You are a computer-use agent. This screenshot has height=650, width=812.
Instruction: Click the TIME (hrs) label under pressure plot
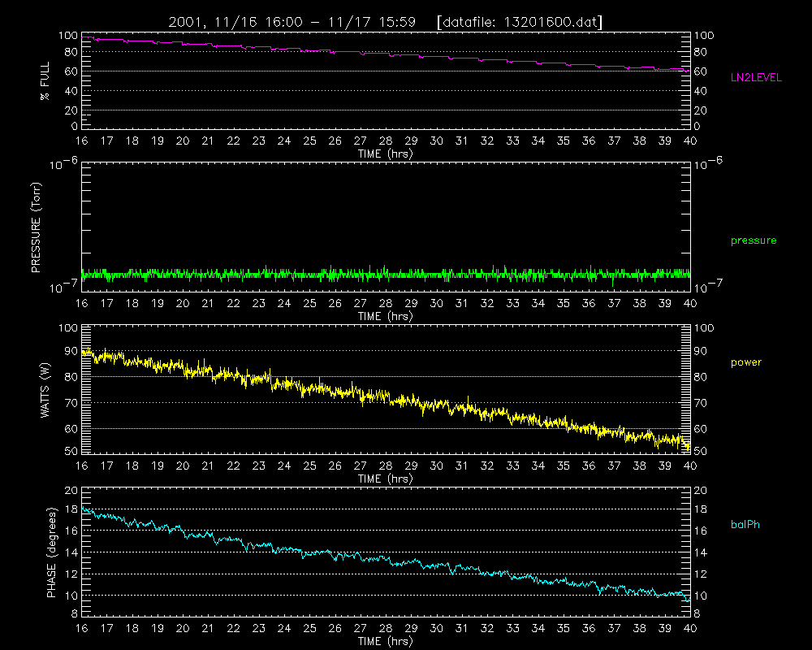tap(385, 316)
